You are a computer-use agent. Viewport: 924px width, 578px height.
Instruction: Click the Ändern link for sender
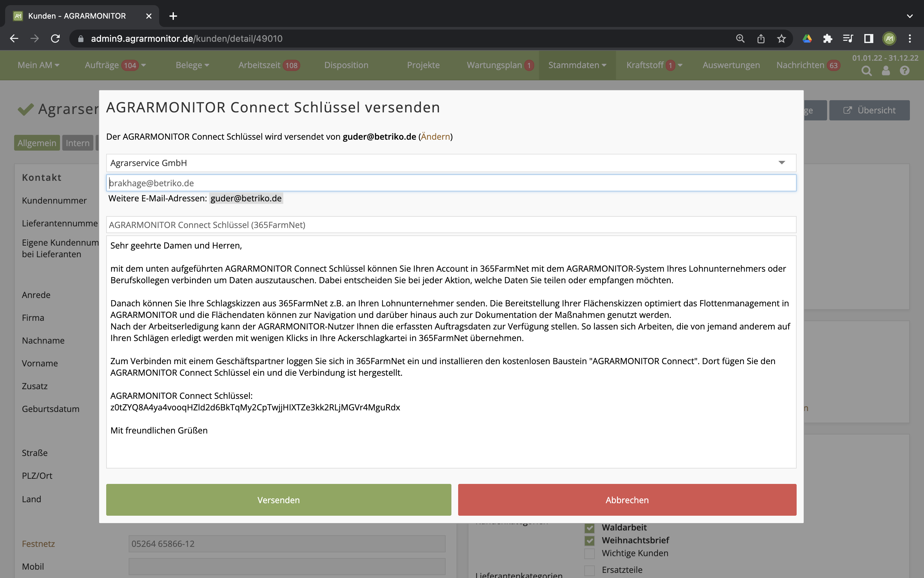pyautogui.click(x=435, y=136)
